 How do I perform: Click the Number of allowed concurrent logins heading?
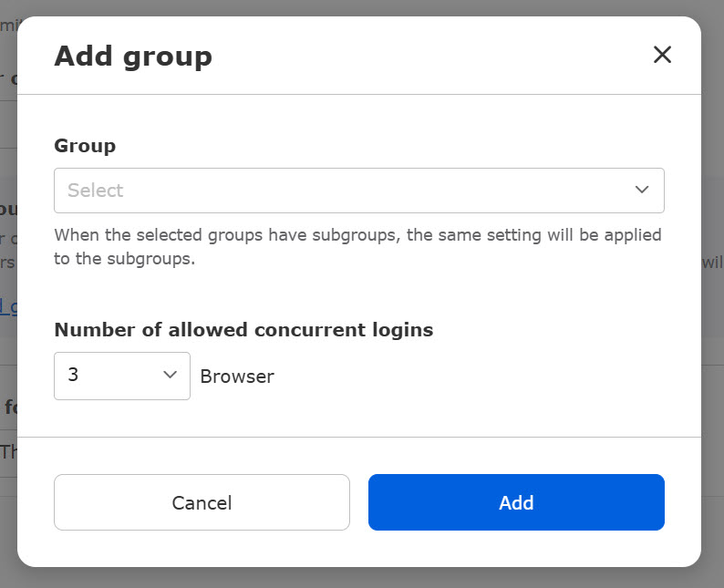[x=243, y=330]
